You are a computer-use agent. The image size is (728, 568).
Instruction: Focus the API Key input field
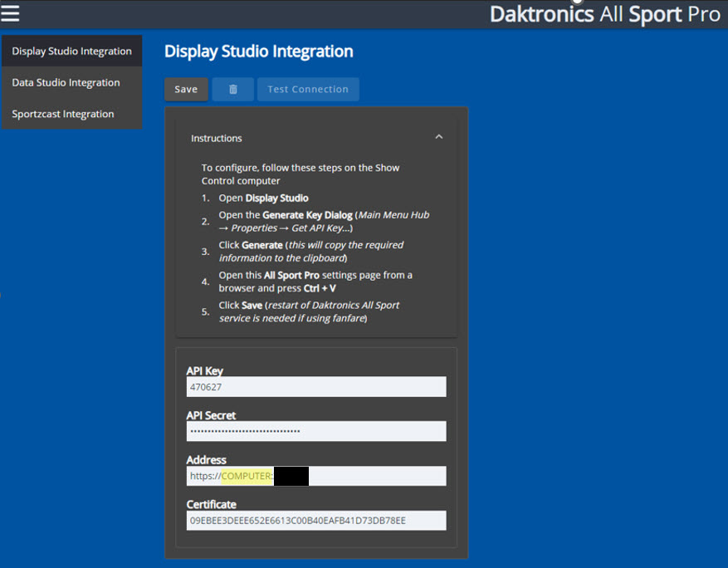click(x=316, y=387)
